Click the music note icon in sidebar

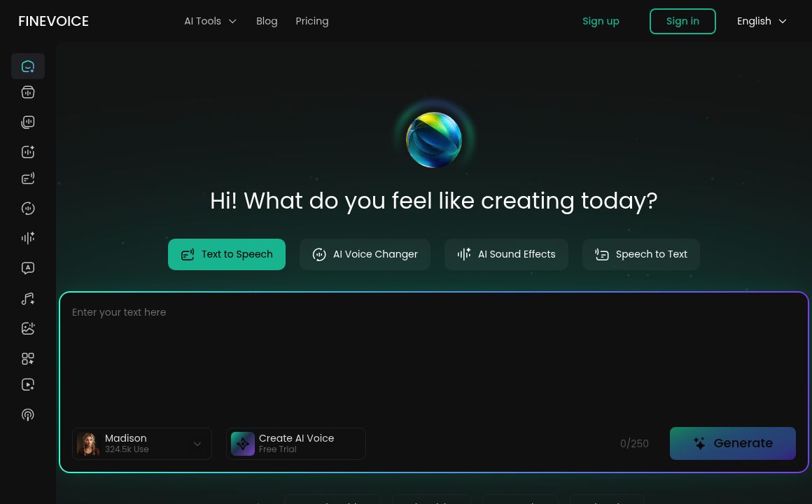[28, 299]
